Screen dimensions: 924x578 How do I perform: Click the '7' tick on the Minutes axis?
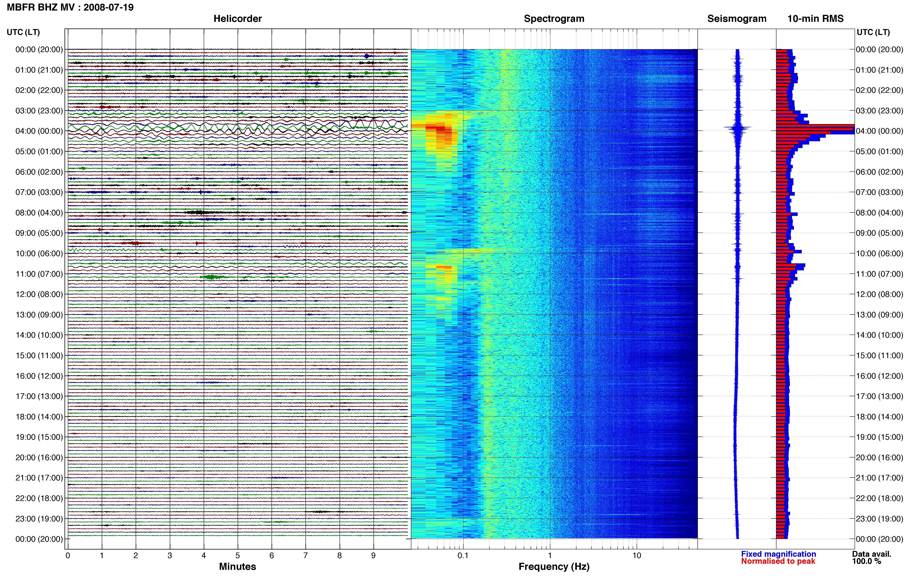click(306, 556)
